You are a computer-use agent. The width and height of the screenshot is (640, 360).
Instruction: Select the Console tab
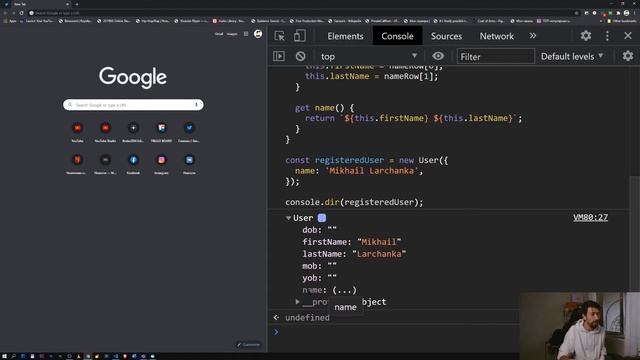[x=397, y=36]
